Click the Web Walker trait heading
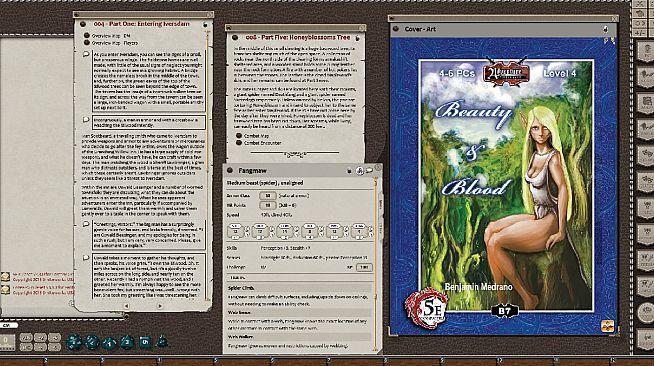The width and height of the screenshot is (654, 366). pyautogui.click(x=241, y=336)
